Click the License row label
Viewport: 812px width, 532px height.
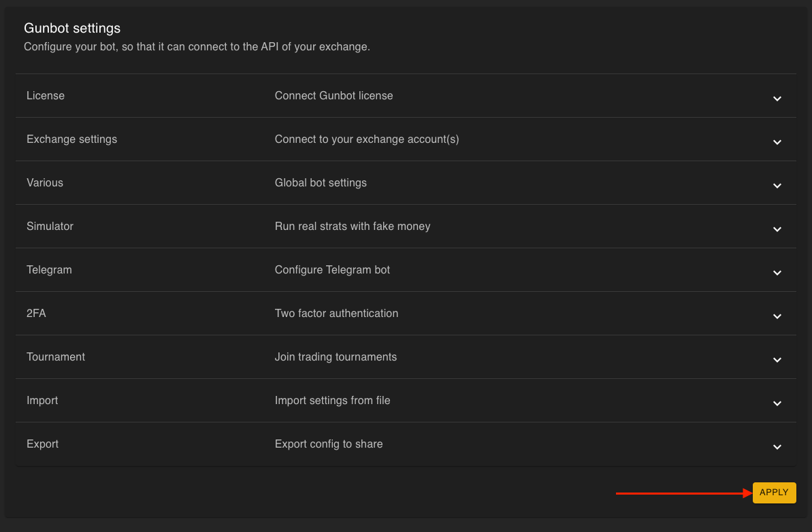[46, 96]
